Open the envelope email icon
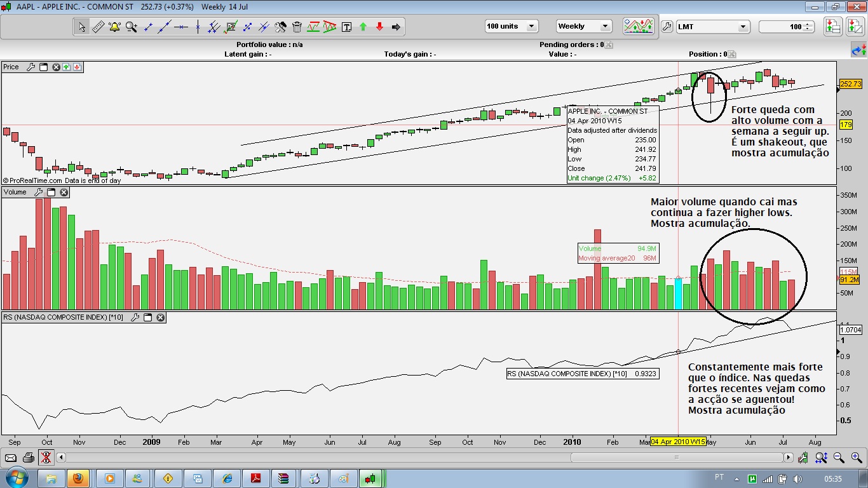 [x=11, y=457]
